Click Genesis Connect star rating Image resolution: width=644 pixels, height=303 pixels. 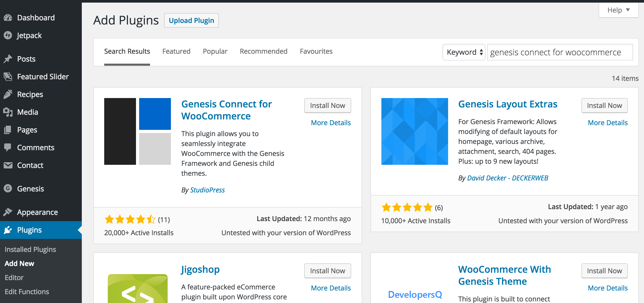130,220
